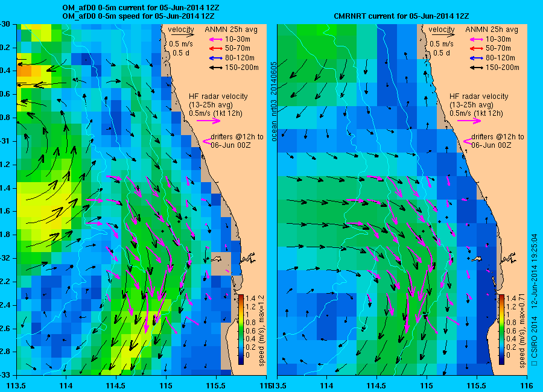Image resolution: width=543 pixels, height=392 pixels.
Task: Click '0.5m/s (1kt 12h)' on the right map
Action: pyautogui.click(x=476, y=113)
